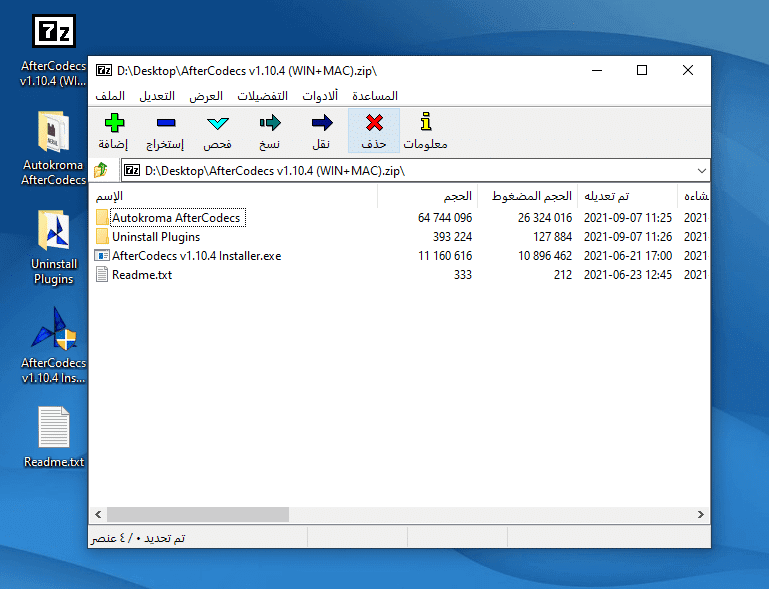Image resolution: width=769 pixels, height=589 pixels.
Task: Open the Edit (التعديل) menu
Action: (x=157, y=96)
